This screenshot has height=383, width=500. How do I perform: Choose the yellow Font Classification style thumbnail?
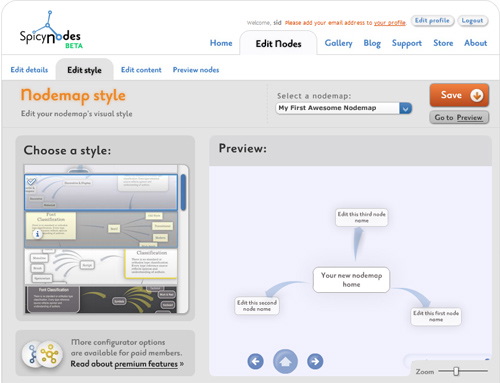tap(101, 229)
